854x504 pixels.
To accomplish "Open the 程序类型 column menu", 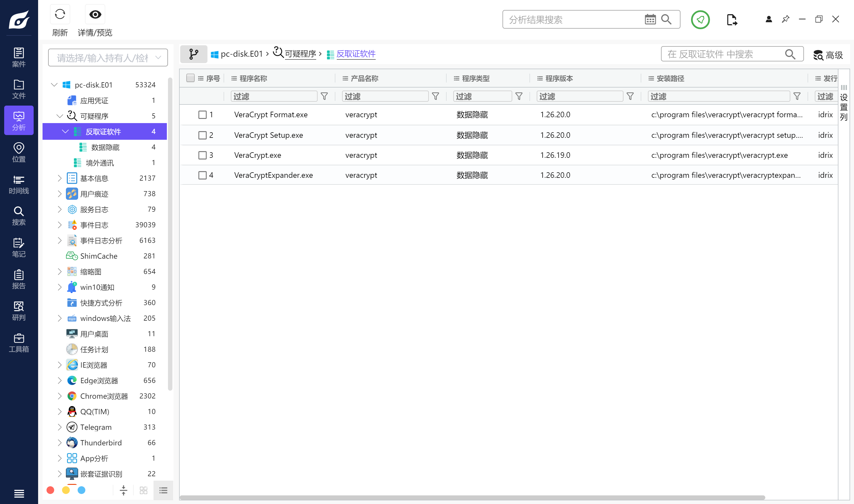I will [x=456, y=78].
